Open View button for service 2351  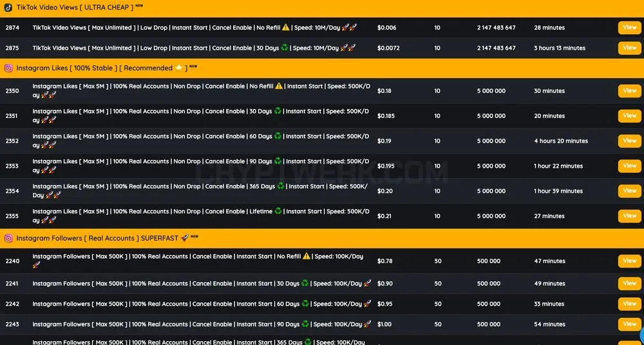click(x=630, y=116)
